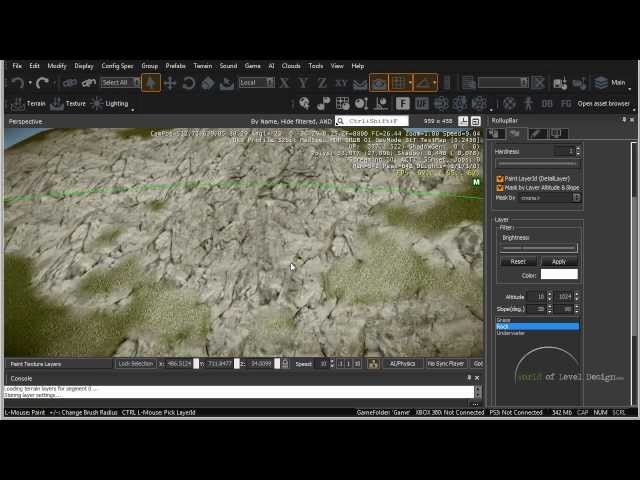Open the RollupBar Display settings tab icon
The image size is (640, 480).
(559, 133)
